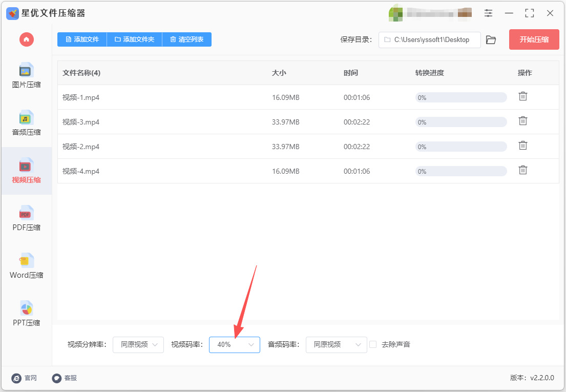Select file name 视频-1.mp4
566x392 pixels.
click(x=81, y=97)
